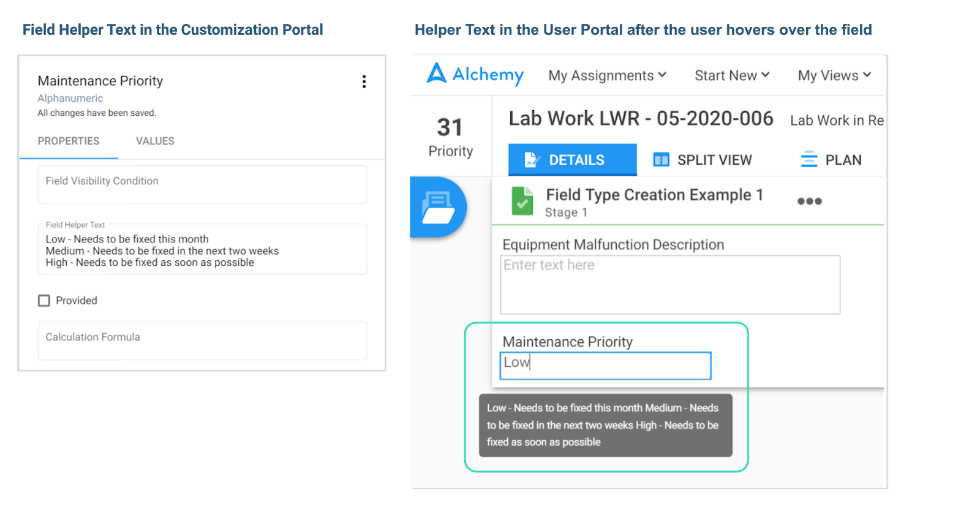Click the Calculation Formula field
This screenshot has height=507, width=980.
[202, 340]
